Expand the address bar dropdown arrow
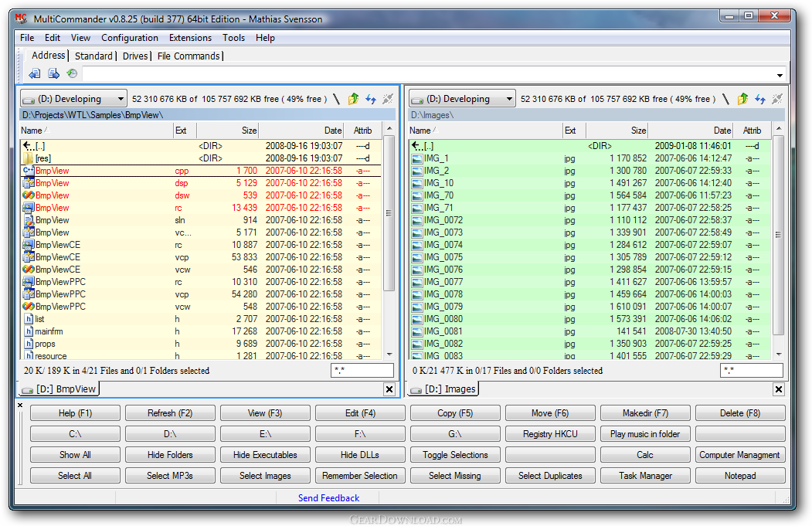The image size is (812, 526). [x=780, y=75]
